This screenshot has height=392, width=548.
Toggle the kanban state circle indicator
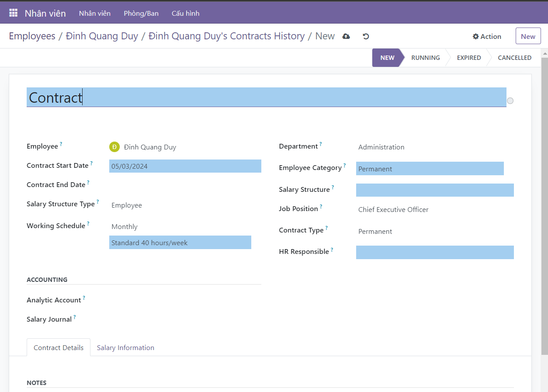pos(510,101)
